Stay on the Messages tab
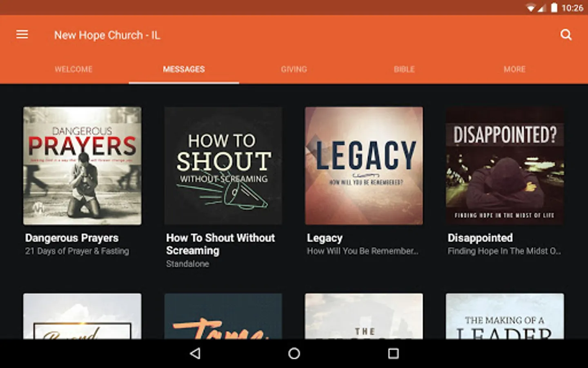588x368 pixels. [x=184, y=69]
